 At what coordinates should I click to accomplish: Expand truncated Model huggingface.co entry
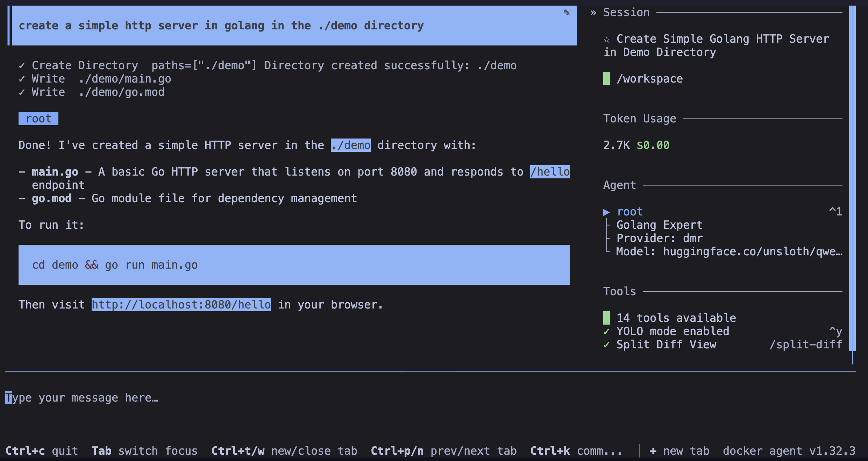pyautogui.click(x=729, y=251)
